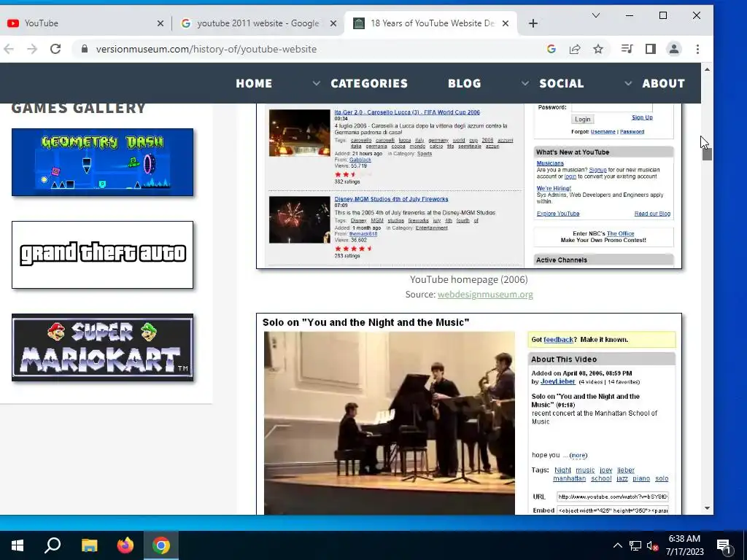Click the vertical scrollbar thumb
747x560 pixels.
[707, 154]
